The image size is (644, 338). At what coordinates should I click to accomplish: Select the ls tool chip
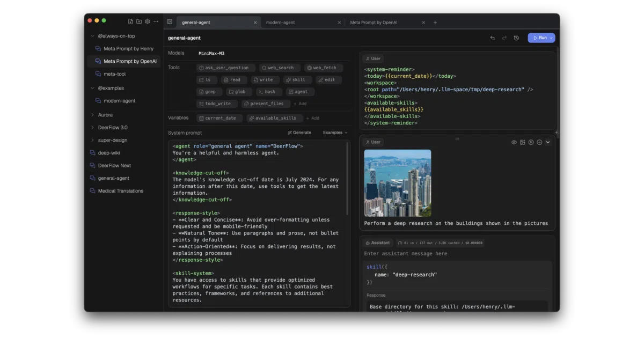(x=207, y=80)
